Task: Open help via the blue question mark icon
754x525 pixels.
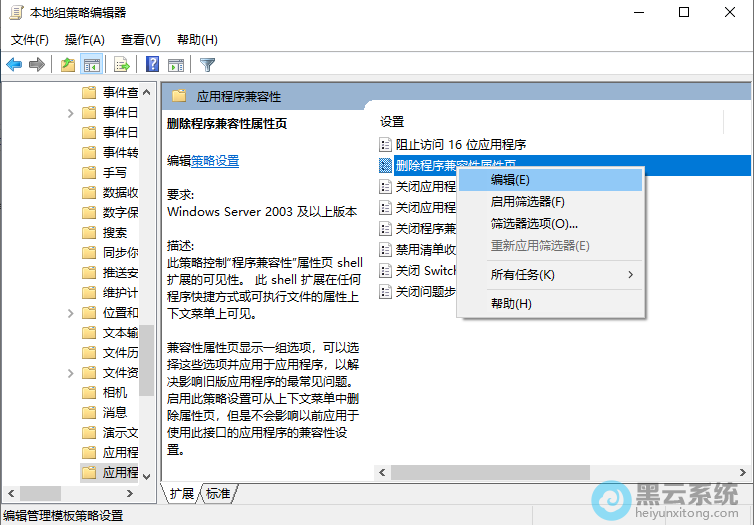Action: click(x=152, y=65)
